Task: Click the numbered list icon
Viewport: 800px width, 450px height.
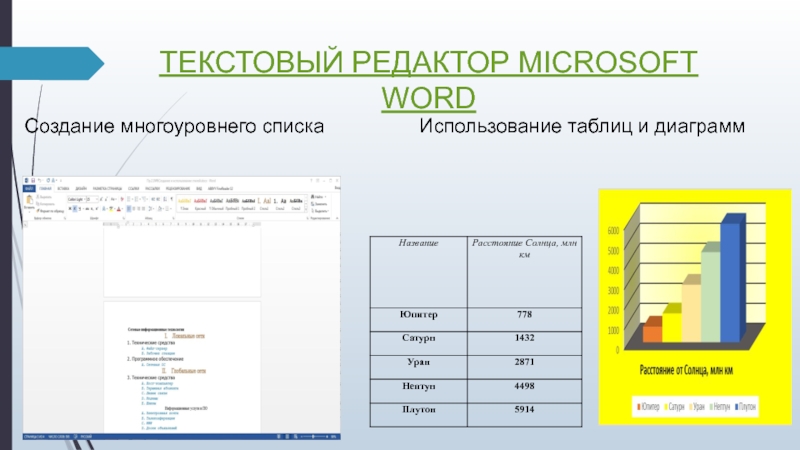Action: point(136,199)
